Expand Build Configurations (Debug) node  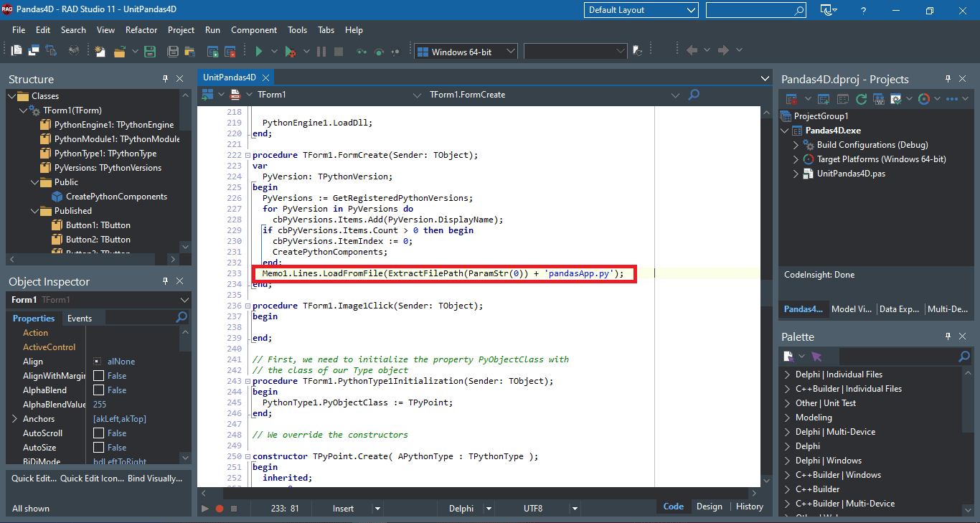pyautogui.click(x=796, y=145)
